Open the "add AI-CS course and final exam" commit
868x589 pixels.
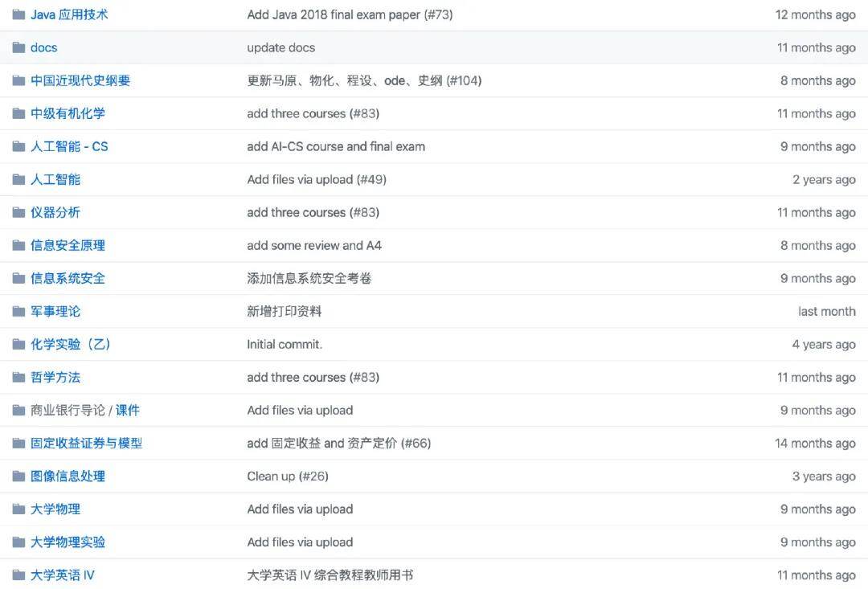click(x=335, y=146)
